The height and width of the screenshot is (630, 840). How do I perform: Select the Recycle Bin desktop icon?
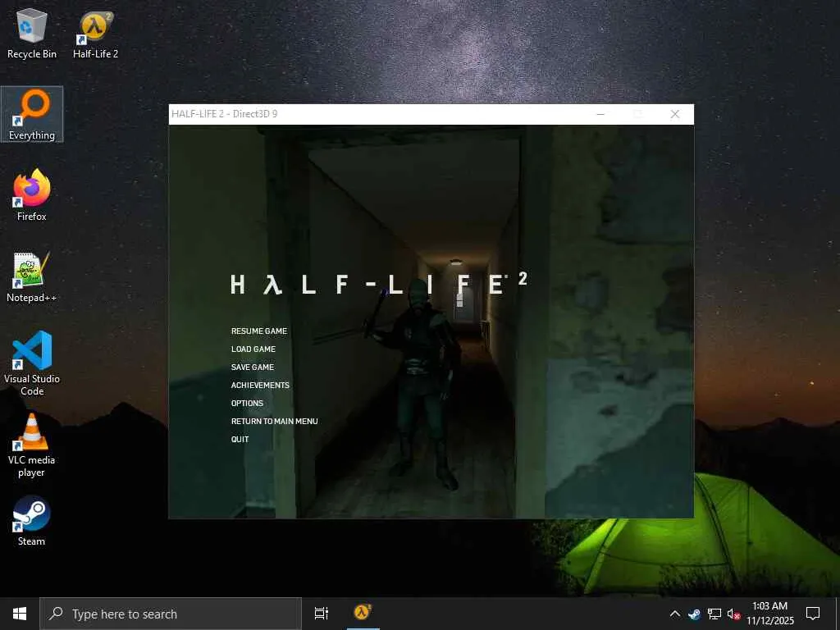(x=32, y=33)
